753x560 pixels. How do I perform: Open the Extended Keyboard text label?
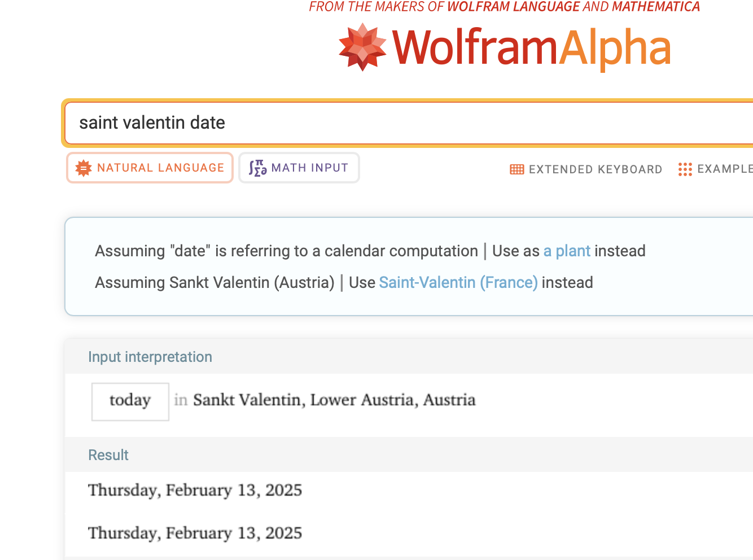(x=595, y=169)
